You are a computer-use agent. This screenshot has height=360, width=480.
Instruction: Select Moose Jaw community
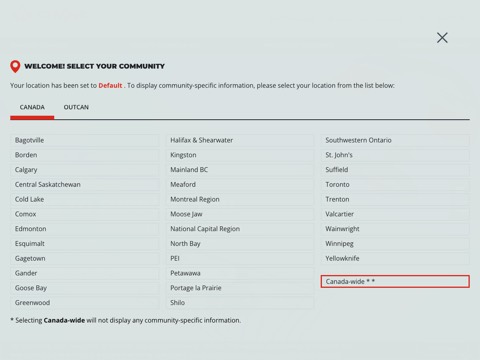[240, 214]
